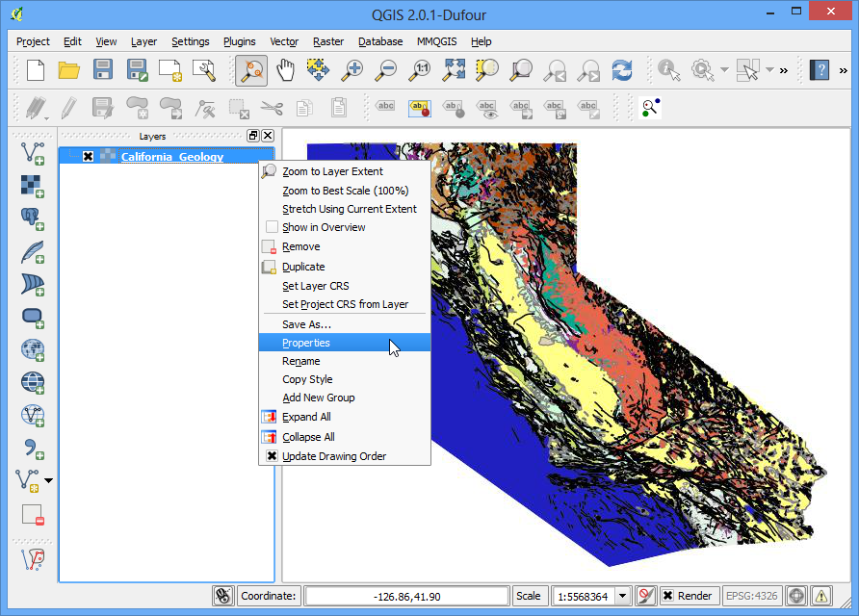Select Pan Map to Selection icon
This screenshot has height=616, width=859.
tap(319, 70)
